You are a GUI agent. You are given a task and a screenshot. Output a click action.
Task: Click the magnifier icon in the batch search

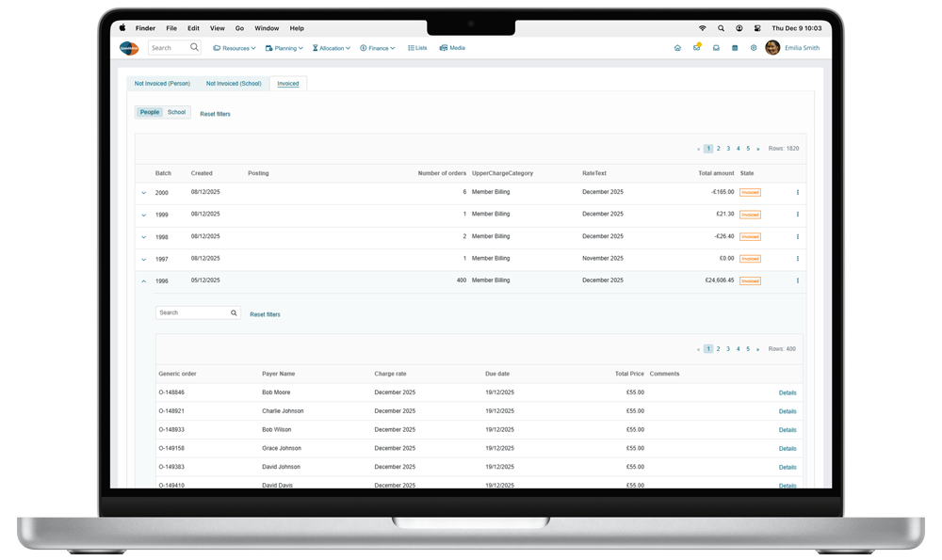(234, 312)
